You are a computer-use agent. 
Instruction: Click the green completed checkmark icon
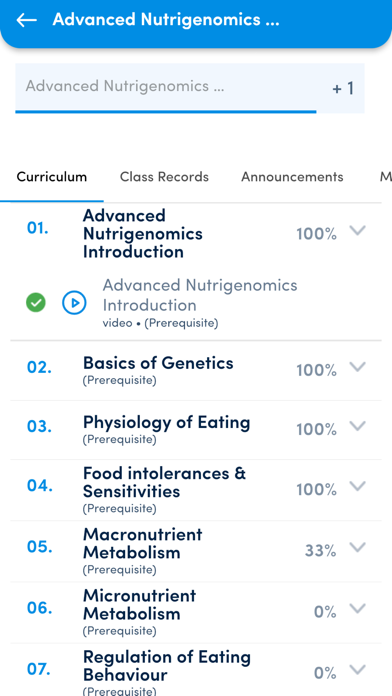(x=36, y=303)
